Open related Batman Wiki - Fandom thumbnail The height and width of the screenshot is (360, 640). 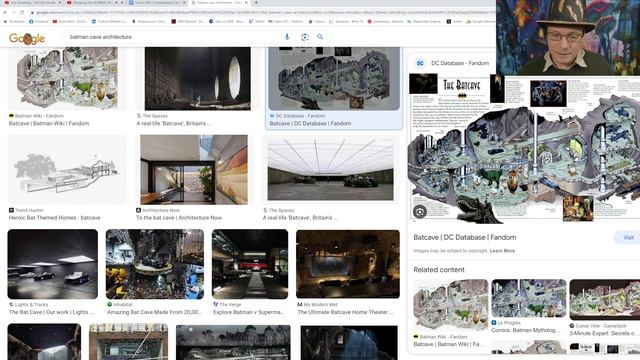tap(451, 304)
